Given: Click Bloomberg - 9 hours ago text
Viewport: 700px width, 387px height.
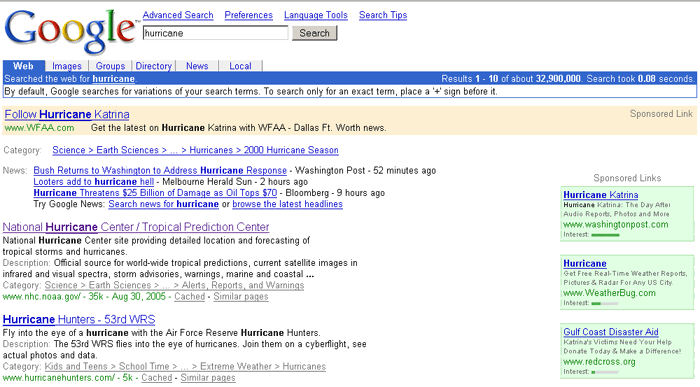Looking at the screenshot, I should 335,193.
